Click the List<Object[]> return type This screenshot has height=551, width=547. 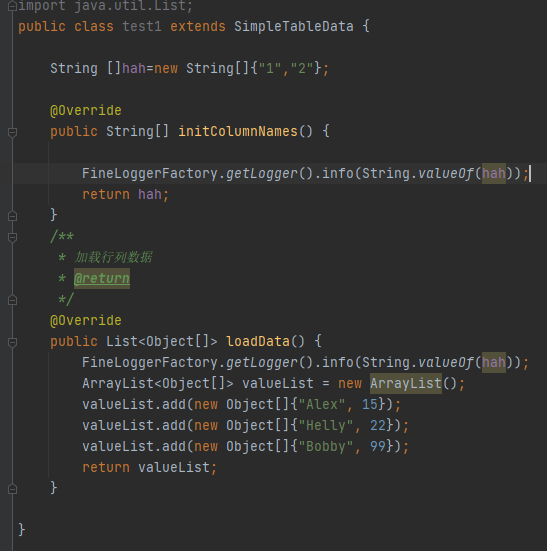[x=162, y=341]
